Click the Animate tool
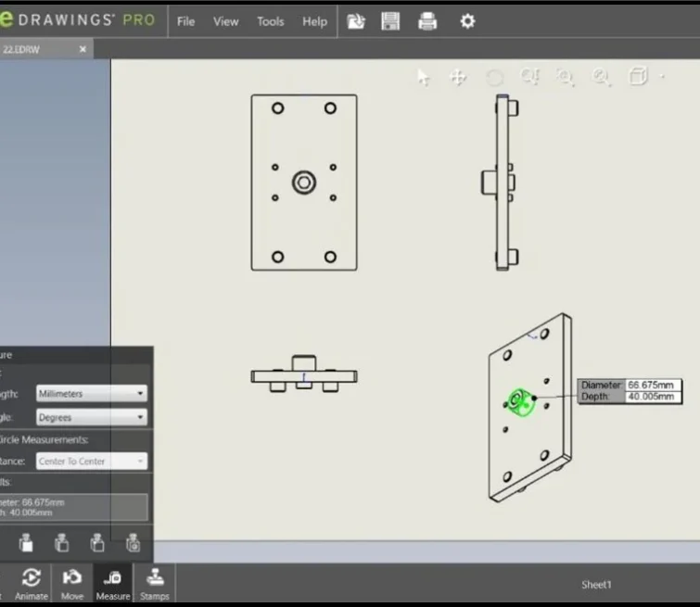The image size is (700, 607). tap(32, 583)
